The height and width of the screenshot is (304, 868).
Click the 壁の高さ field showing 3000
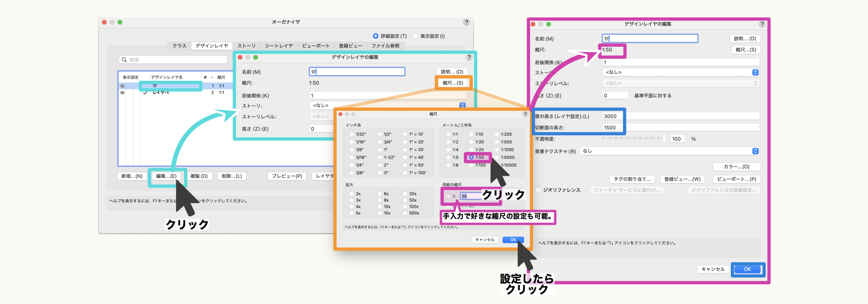click(613, 117)
